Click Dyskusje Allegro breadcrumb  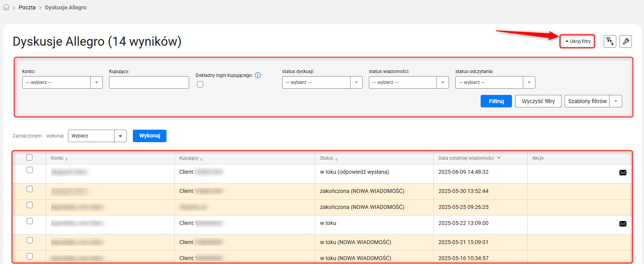[x=66, y=7]
